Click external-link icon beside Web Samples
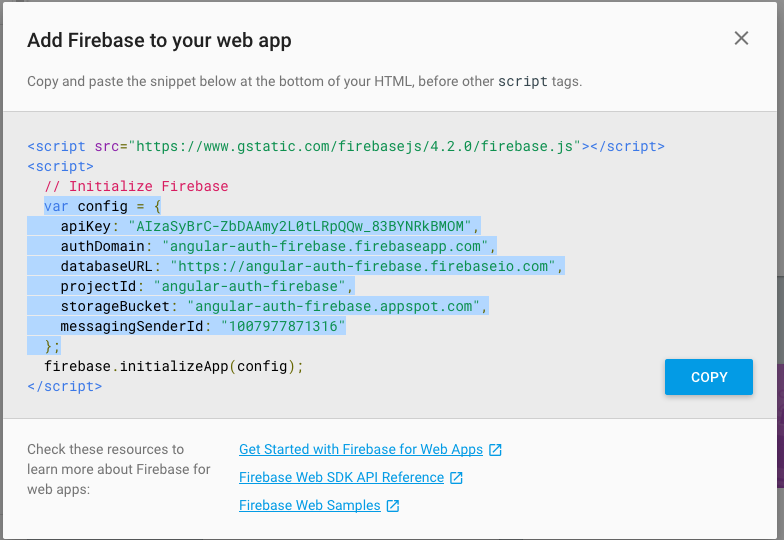The width and height of the screenshot is (784, 540). (393, 506)
